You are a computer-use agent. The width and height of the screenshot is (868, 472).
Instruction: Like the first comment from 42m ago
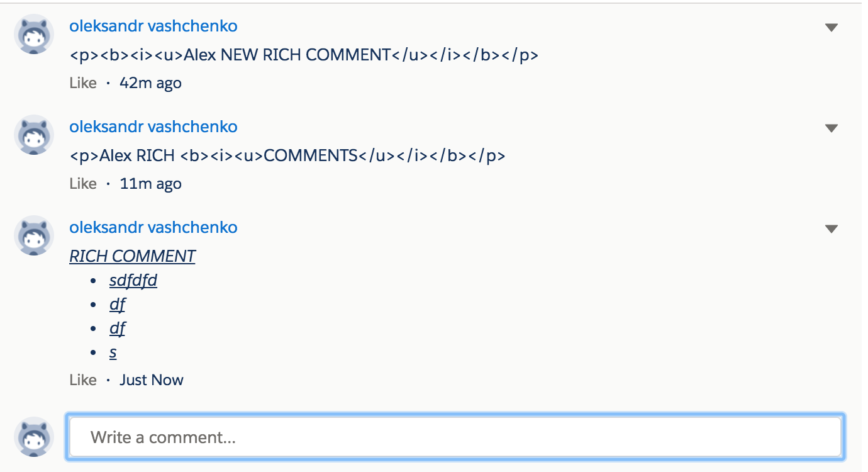pos(82,82)
